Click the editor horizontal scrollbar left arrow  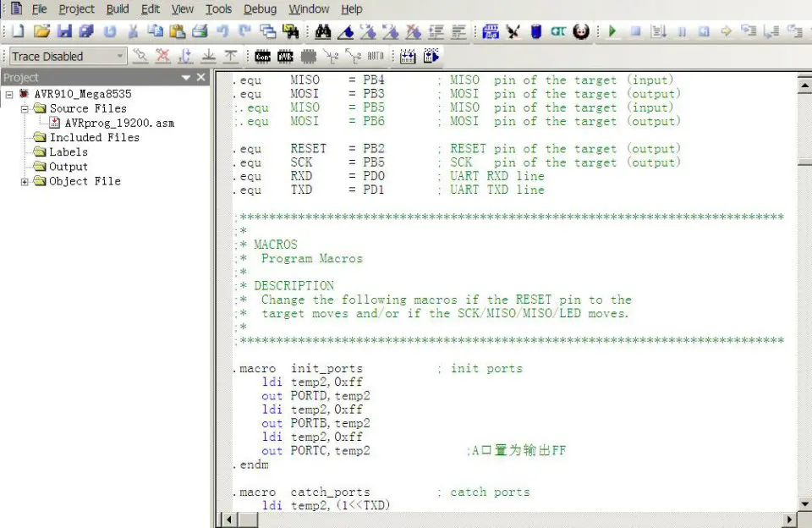[x=230, y=520]
